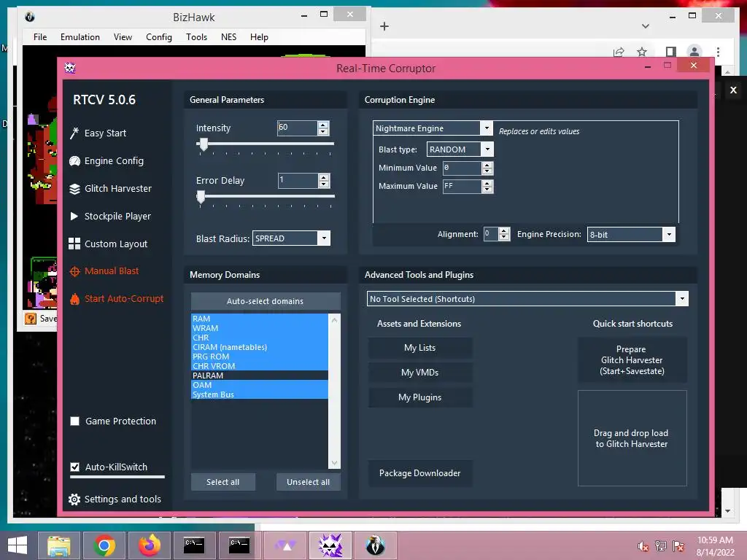Increase Intensity with up stepper arrow

[x=323, y=125]
